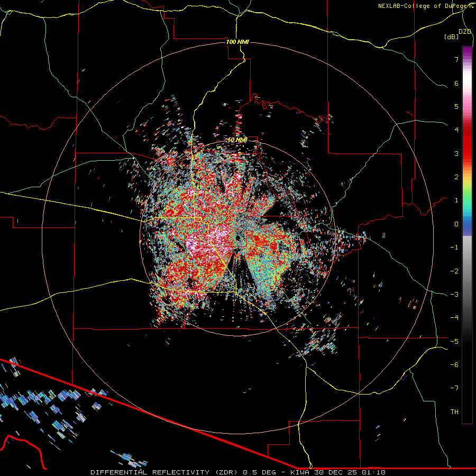The image size is (476, 476).
Task: Click the Differential Reflectivity KIWA caption text
Action: pos(238,472)
